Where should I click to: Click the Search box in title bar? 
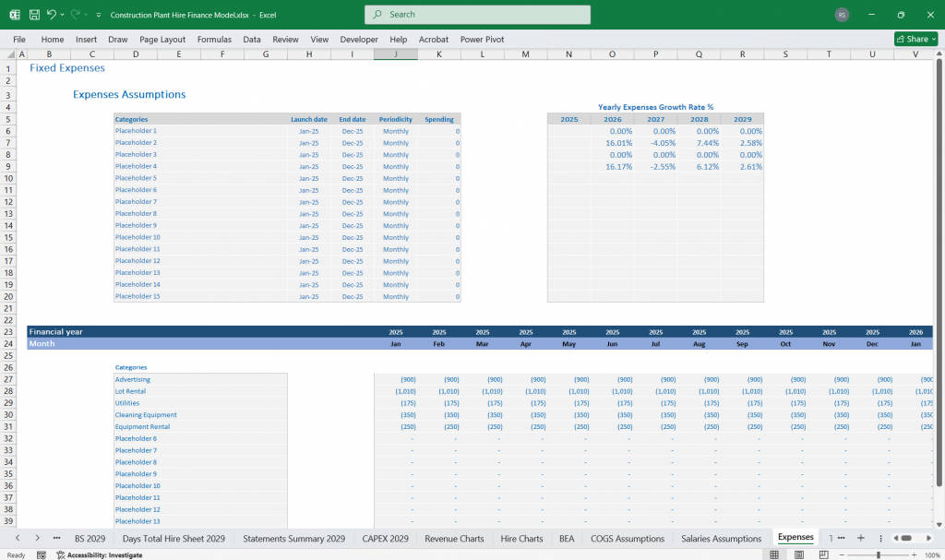477,15
